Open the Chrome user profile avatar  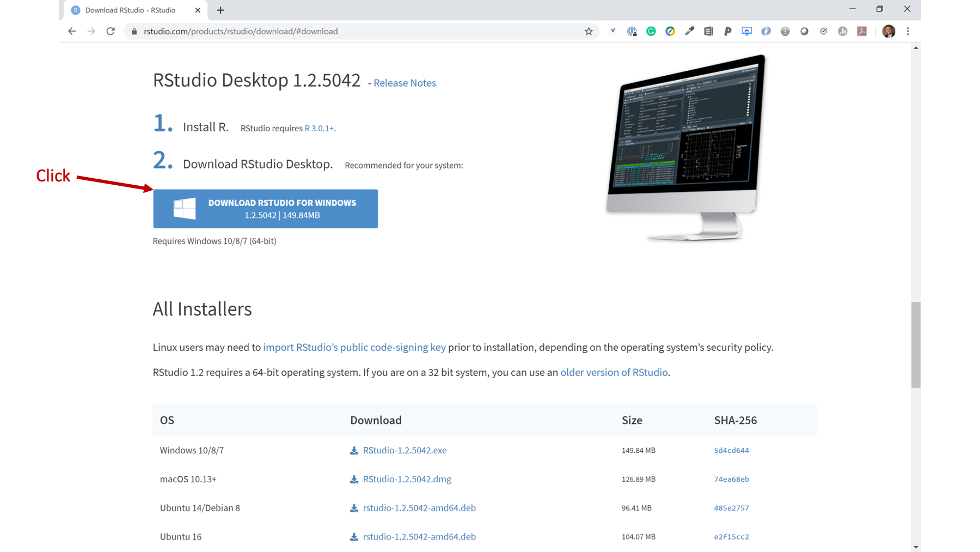(889, 32)
